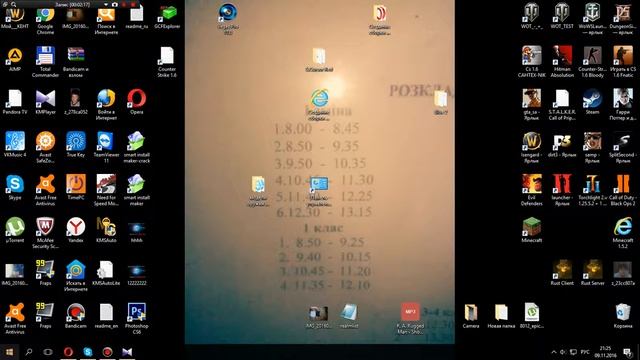Open the Isengard WoW shortcut
This screenshot has height=360, width=640.
click(531, 148)
